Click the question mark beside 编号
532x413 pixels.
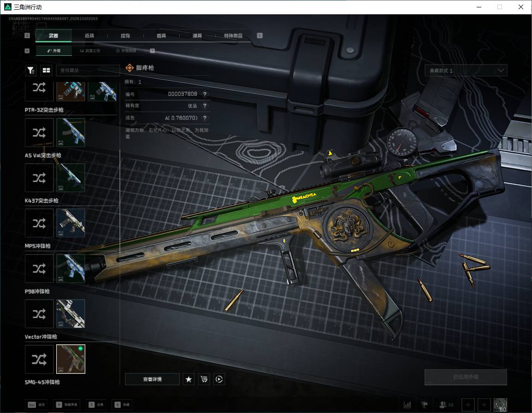pos(205,94)
